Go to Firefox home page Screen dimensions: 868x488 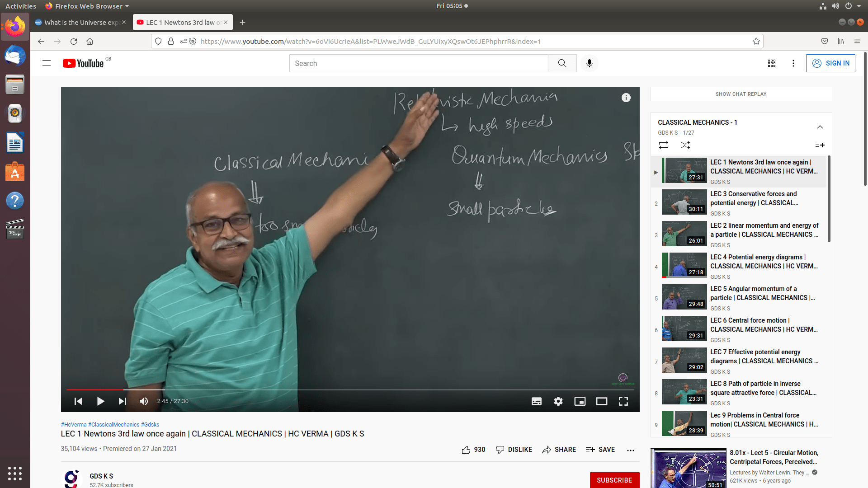pyautogui.click(x=90, y=42)
